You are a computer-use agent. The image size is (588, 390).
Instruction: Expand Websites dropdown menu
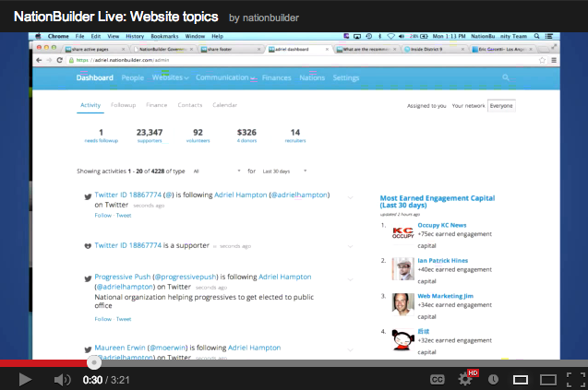[170, 77]
